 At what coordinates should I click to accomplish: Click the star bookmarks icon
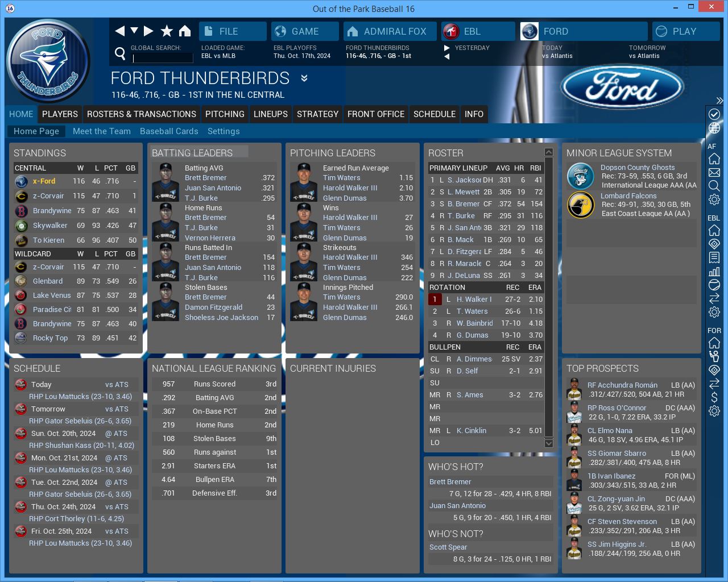[x=167, y=31]
